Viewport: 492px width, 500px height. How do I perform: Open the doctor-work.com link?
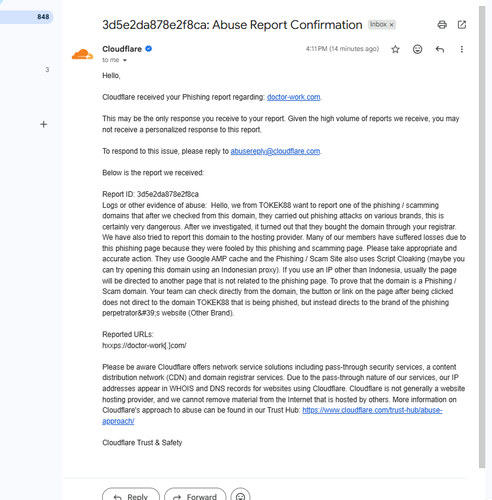tap(293, 97)
